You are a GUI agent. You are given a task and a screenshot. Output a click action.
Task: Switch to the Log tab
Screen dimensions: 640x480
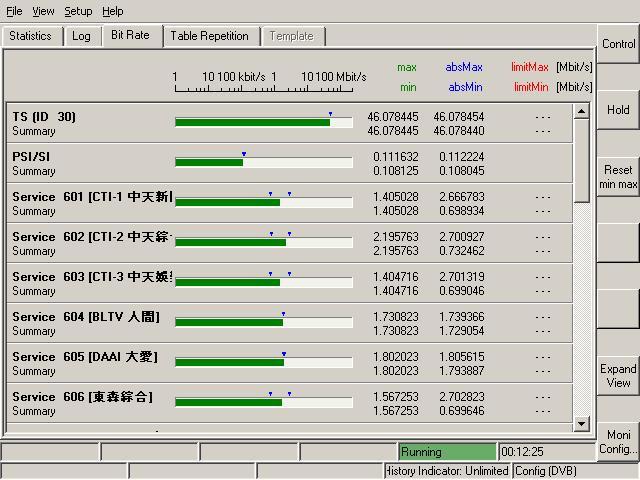click(x=81, y=36)
